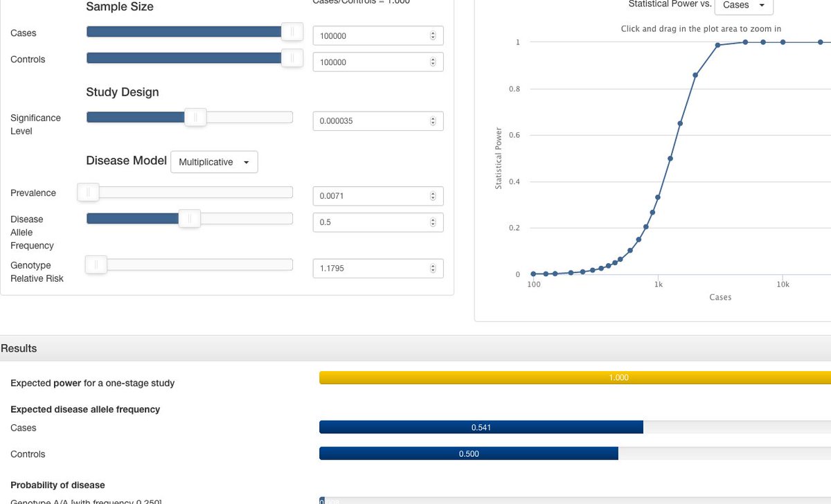Click the stepper arrows in Prevalence field
Viewport: 831px width, 504px height.
click(x=433, y=196)
